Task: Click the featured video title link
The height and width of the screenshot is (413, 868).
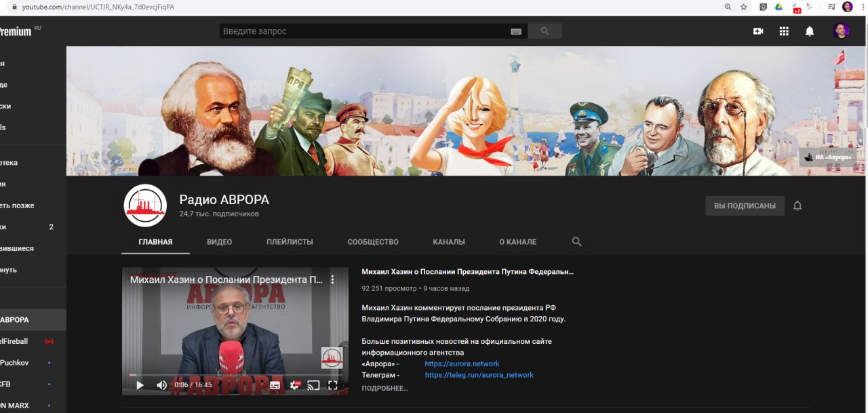Action: click(467, 272)
